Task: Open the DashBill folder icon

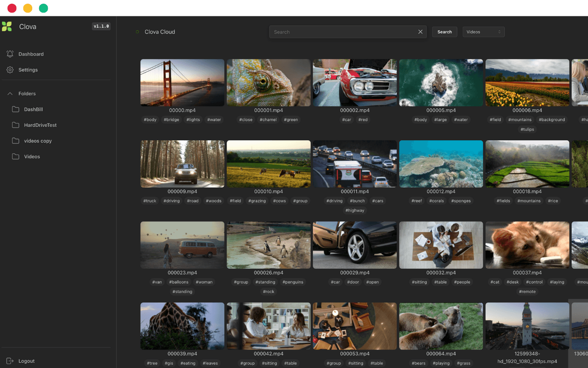Action: (x=16, y=109)
